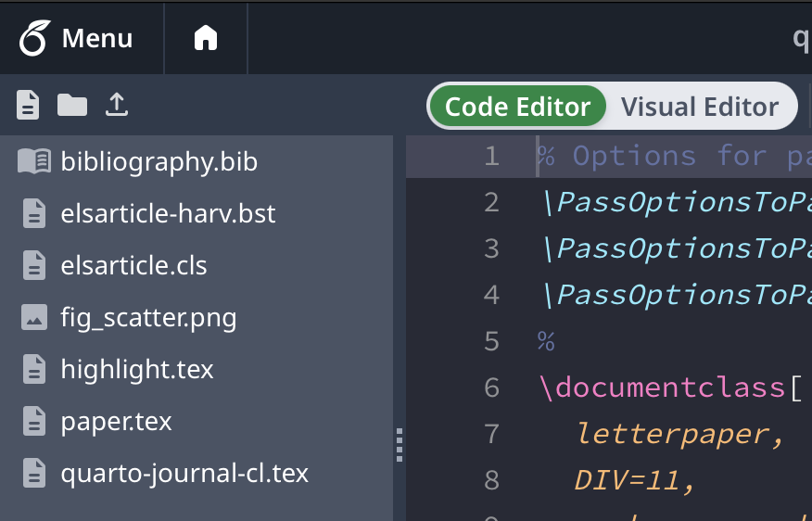Switch to Visual Editor mode
Screen dimensions: 812x521
click(700, 107)
